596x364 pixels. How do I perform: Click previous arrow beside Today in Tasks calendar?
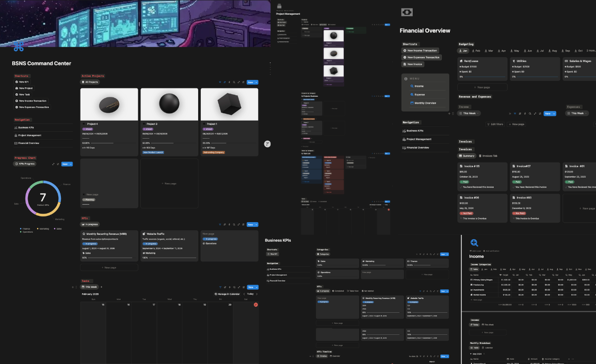(244, 294)
